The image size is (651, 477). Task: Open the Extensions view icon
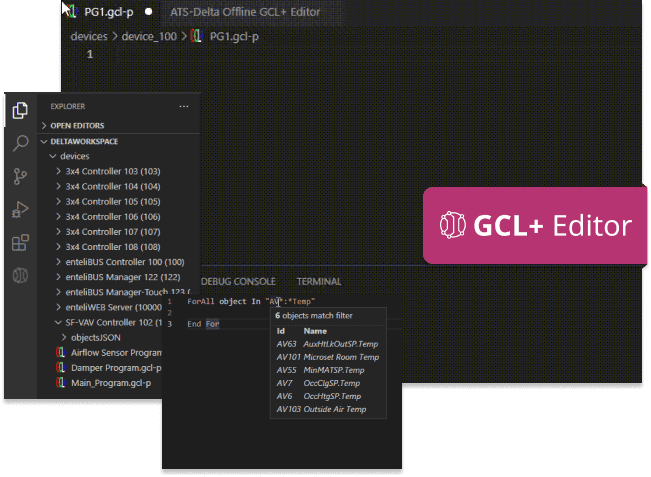(20, 242)
